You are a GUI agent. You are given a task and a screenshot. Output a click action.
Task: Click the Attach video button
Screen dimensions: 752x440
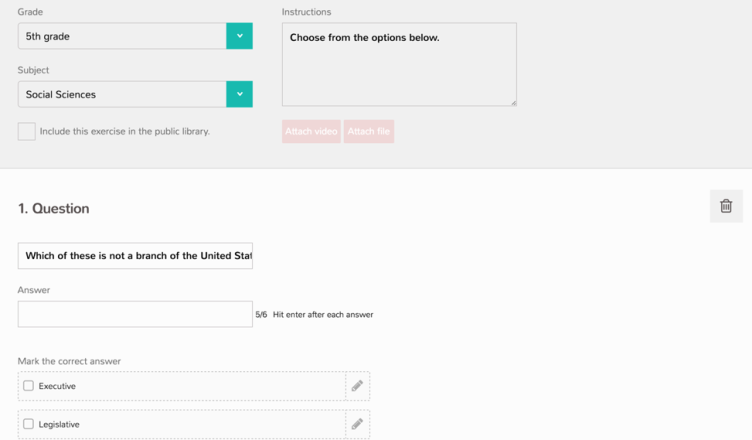(x=311, y=131)
